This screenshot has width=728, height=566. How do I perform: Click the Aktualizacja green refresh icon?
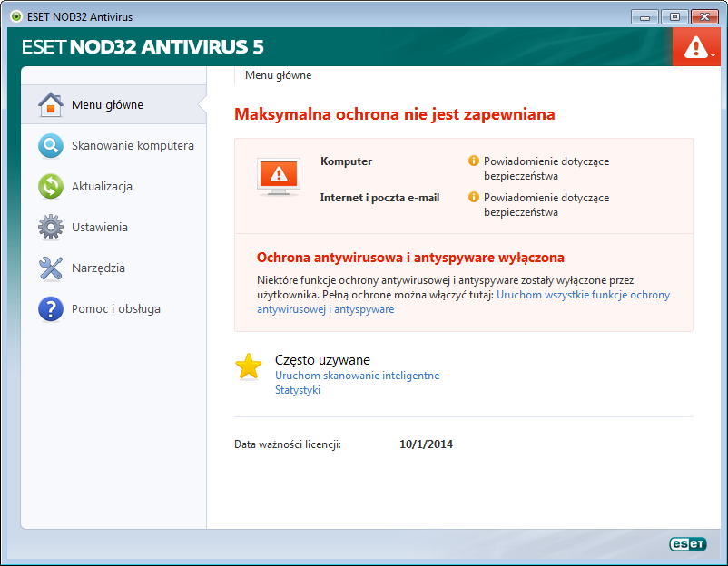[51, 187]
